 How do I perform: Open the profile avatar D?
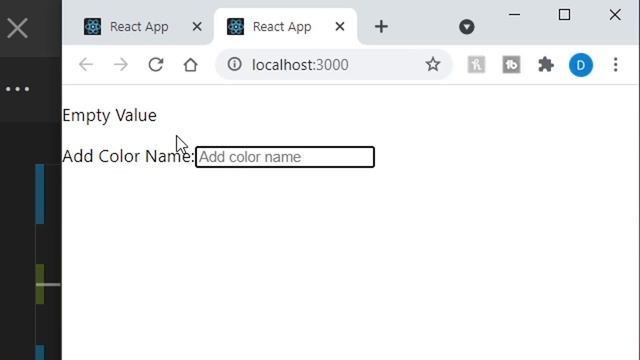pyautogui.click(x=581, y=65)
